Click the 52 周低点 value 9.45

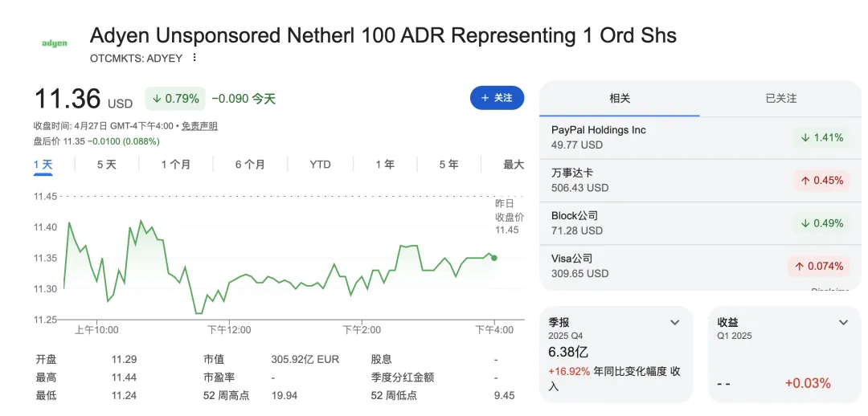pyautogui.click(x=504, y=396)
